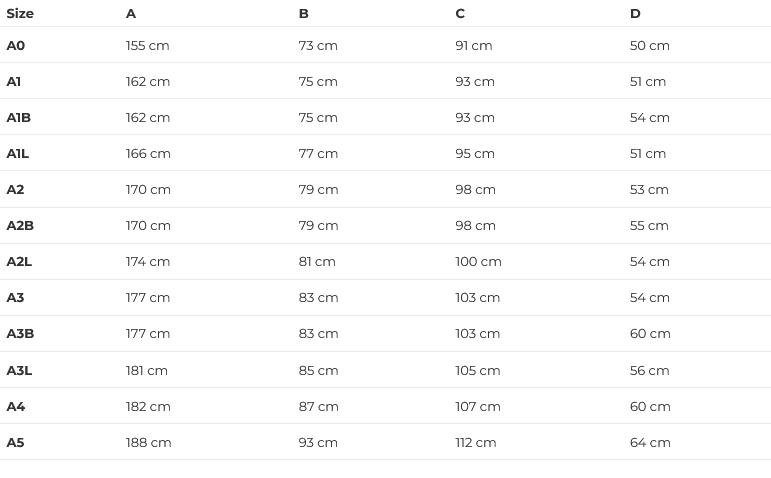Viewport: 771px width, 478px height.
Task: Click the 100 cm cell in row A2L
Action: [x=478, y=262]
